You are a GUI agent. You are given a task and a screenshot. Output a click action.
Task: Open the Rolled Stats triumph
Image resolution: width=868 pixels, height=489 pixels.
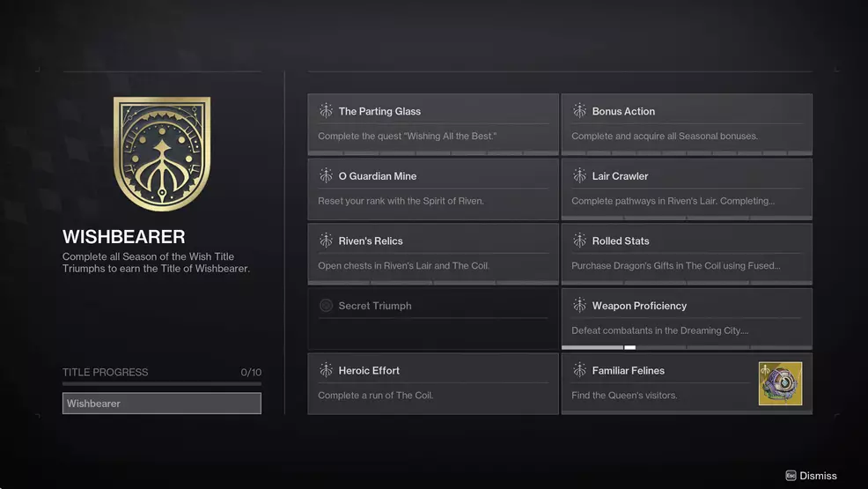tap(686, 254)
